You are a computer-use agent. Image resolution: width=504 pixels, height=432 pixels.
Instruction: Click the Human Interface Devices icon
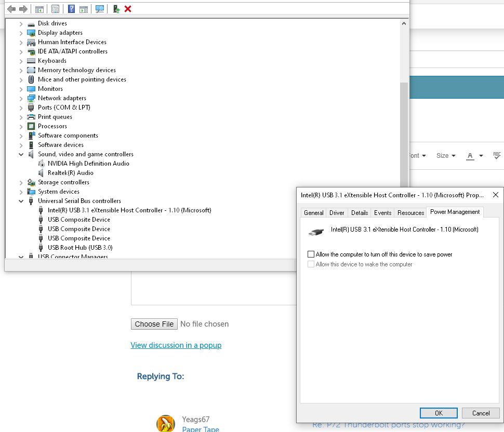(31, 42)
